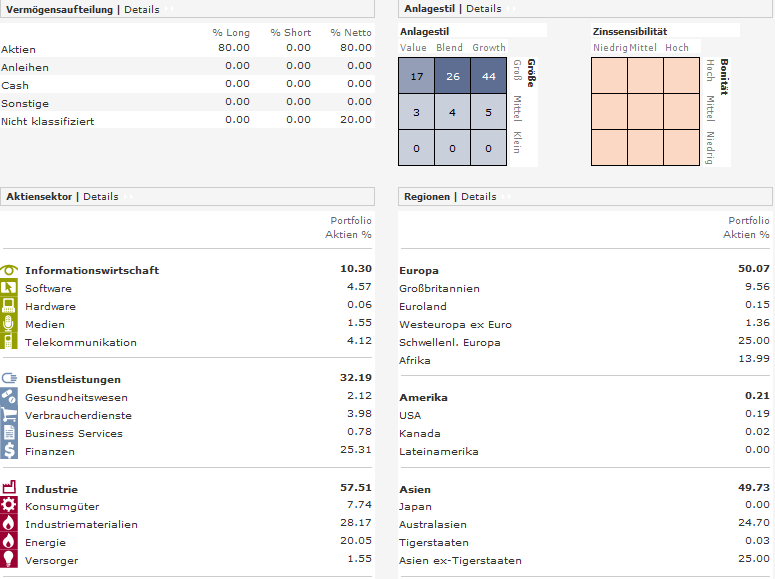This screenshot has width=775, height=579.
Task: Click the Konsumgüter gear icon
Action: [8, 505]
